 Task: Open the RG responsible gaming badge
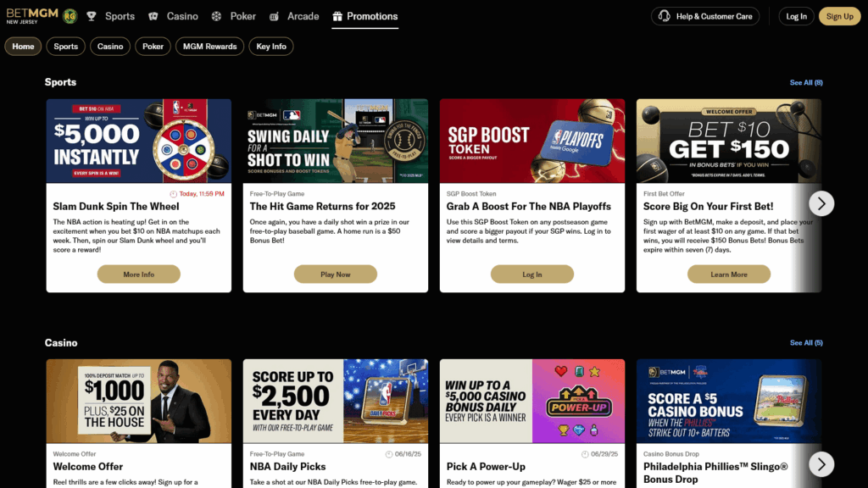click(70, 16)
